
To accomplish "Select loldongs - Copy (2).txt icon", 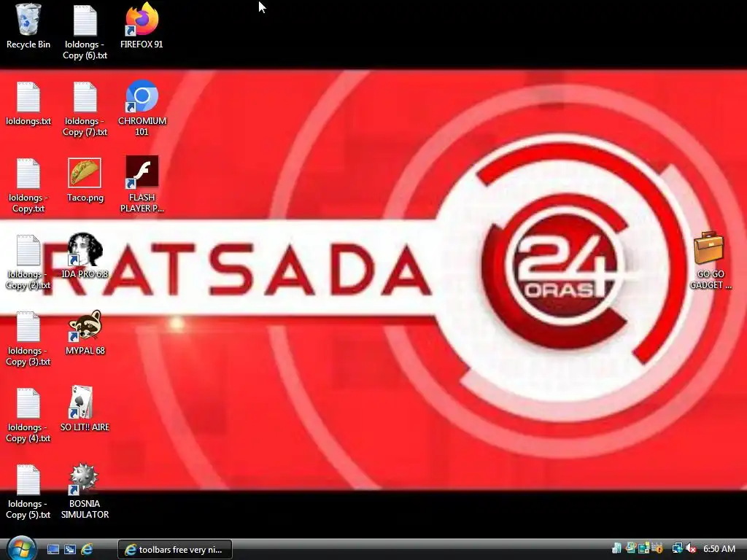I will click(28, 262).
